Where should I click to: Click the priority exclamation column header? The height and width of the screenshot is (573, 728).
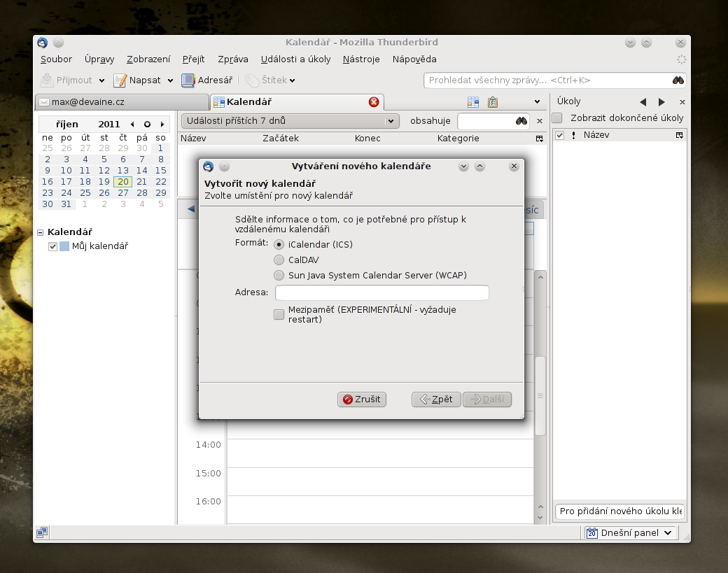[x=573, y=135]
